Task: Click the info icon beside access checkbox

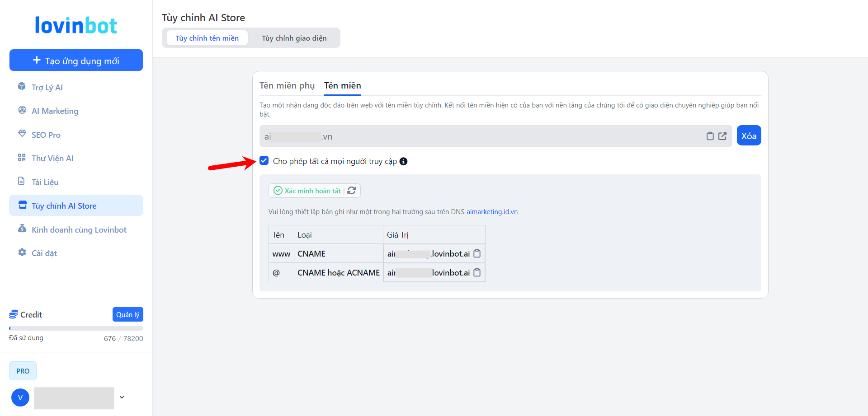Action: [x=403, y=161]
